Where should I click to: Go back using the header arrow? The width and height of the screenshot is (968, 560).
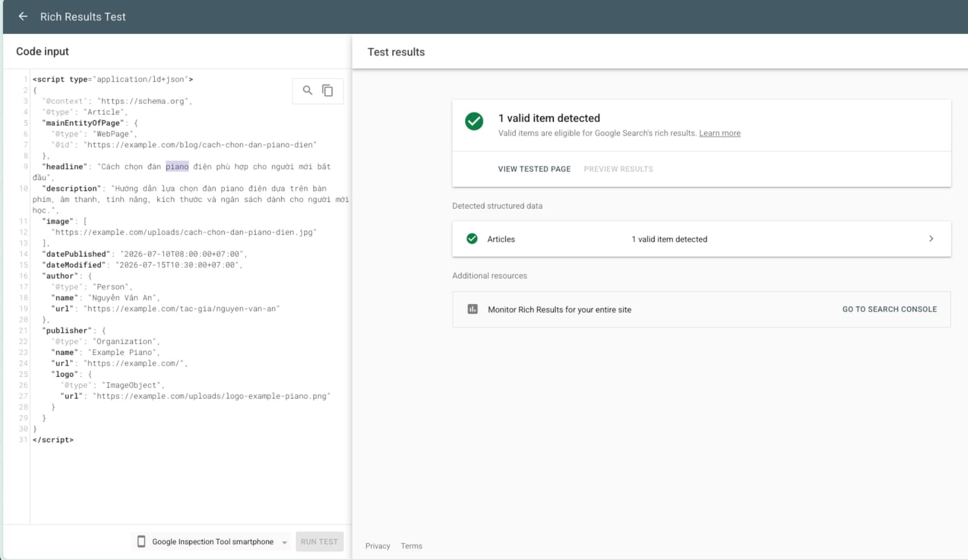[23, 16]
